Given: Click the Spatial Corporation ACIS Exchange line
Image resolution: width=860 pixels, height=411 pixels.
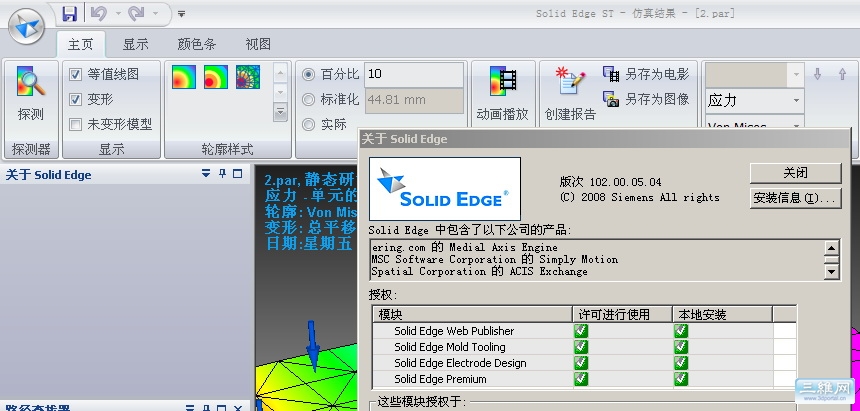Looking at the screenshot, I should click(479, 271).
